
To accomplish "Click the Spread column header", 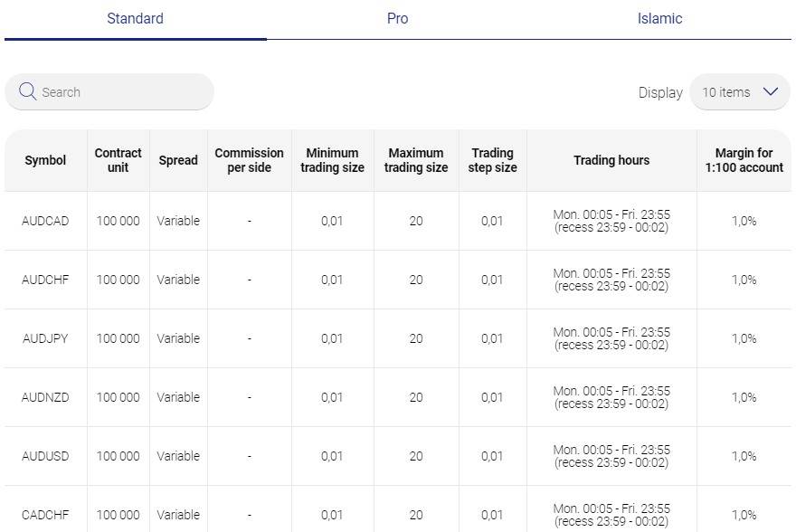I will click(178, 160).
